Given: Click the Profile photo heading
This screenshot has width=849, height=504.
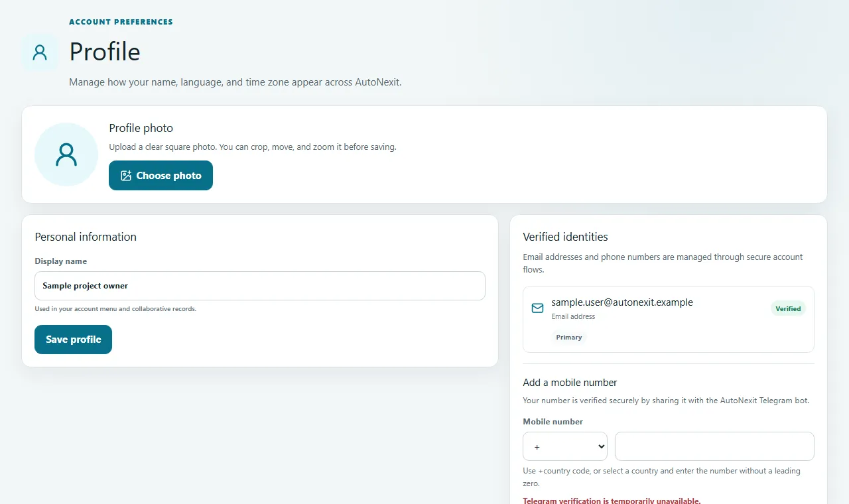Looking at the screenshot, I should click(x=141, y=128).
